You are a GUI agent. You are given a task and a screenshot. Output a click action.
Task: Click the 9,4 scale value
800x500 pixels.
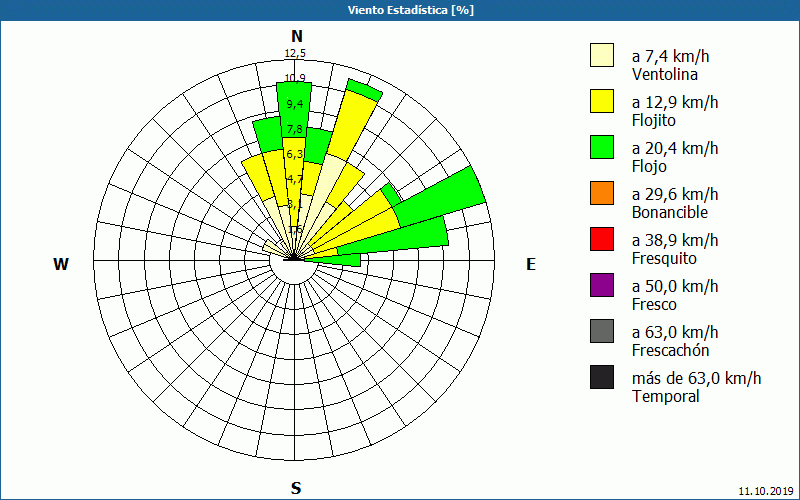click(295, 105)
